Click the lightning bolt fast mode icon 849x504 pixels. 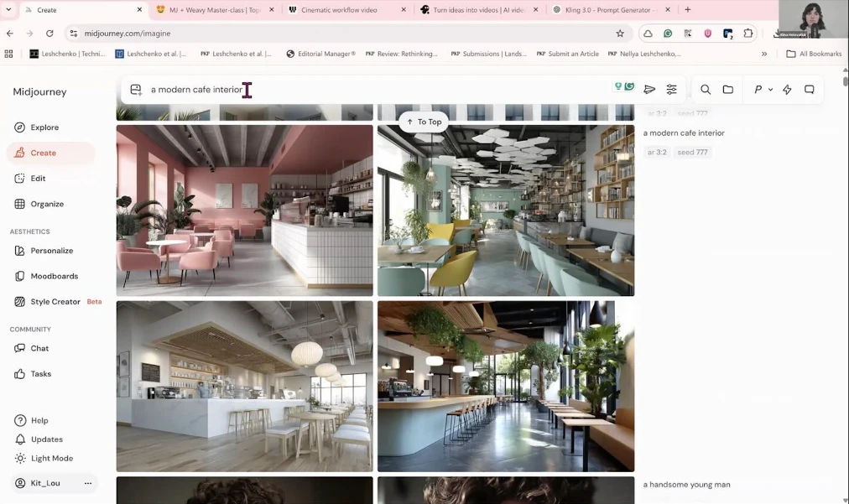787,90
